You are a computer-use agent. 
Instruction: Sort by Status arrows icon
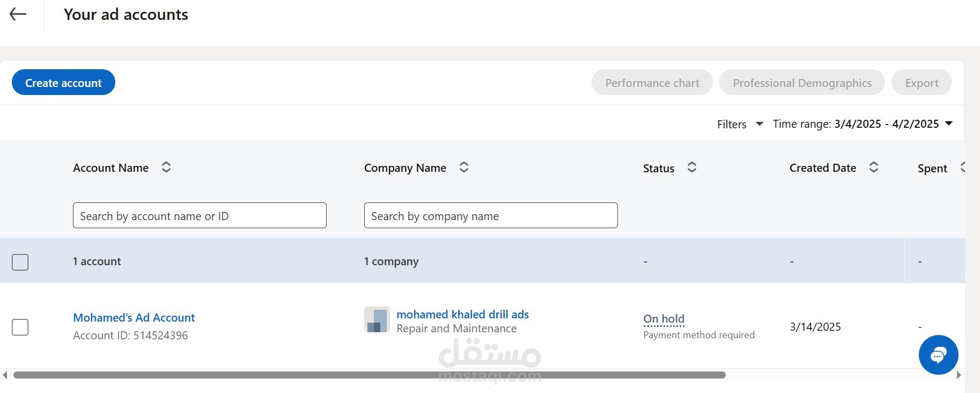pos(692,168)
